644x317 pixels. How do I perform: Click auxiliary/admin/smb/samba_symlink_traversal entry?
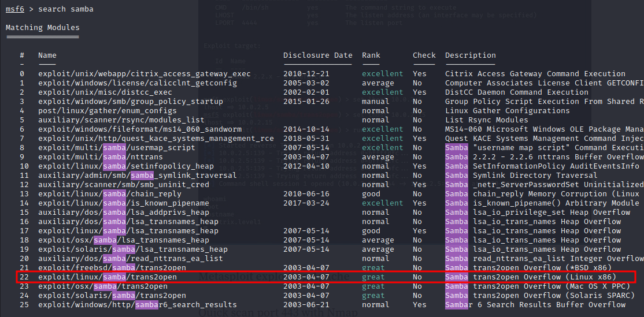click(x=137, y=175)
